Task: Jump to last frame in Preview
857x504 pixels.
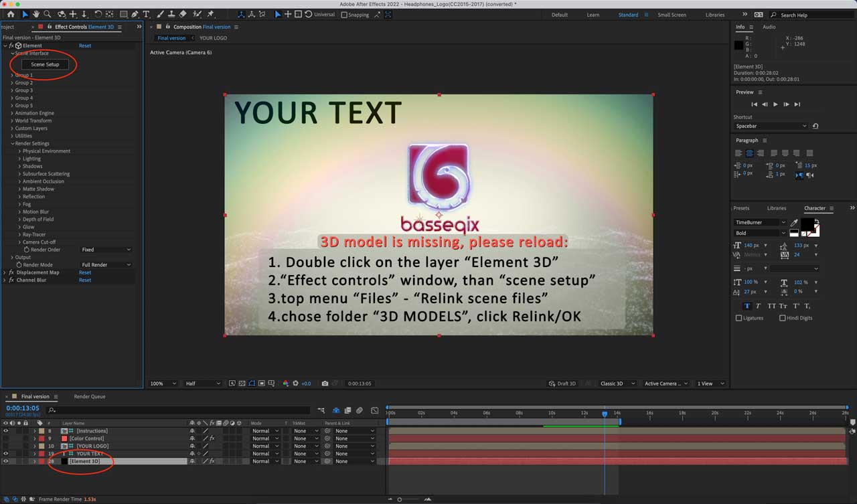Action: (797, 104)
